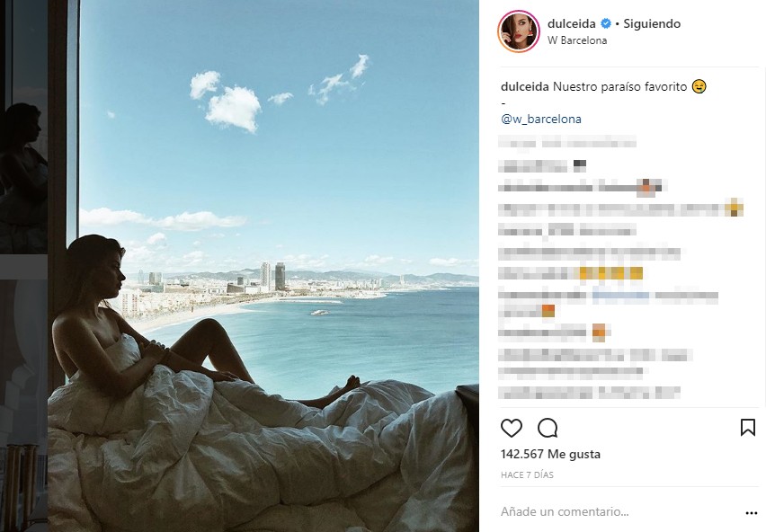This screenshot has height=532, width=766.
Task: Click the caption text Nuestro paraíso favorito
Action: tap(620, 87)
